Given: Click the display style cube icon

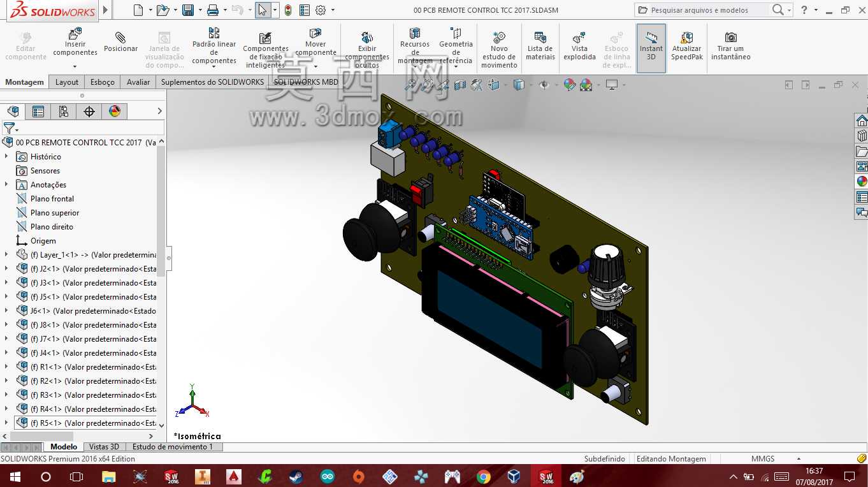Looking at the screenshot, I should click(519, 85).
